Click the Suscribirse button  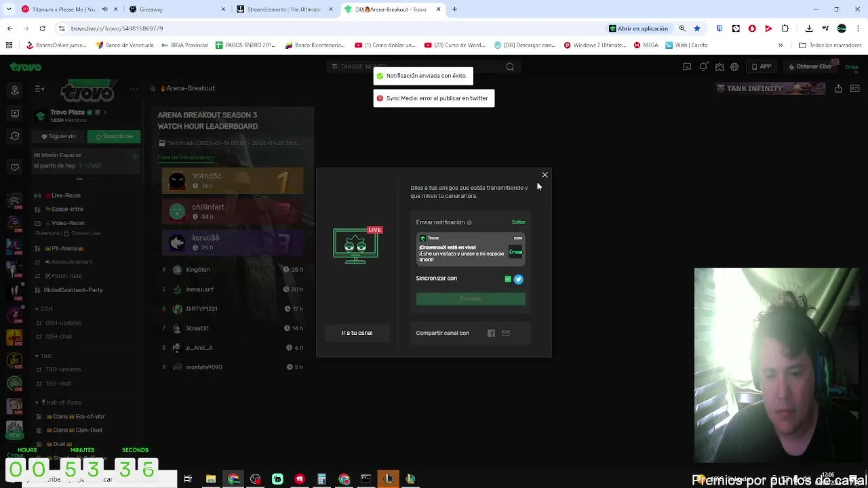coord(114,136)
